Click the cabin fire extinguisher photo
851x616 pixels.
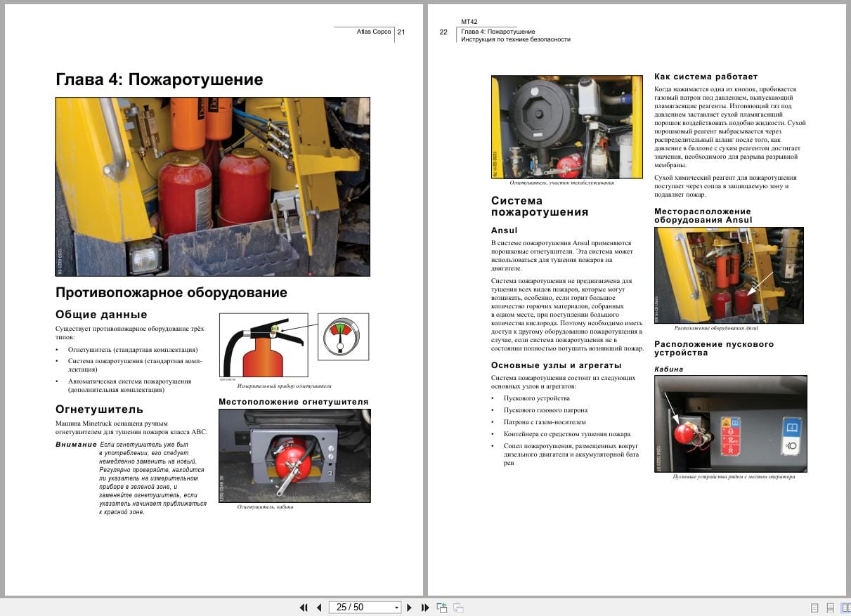(294, 456)
